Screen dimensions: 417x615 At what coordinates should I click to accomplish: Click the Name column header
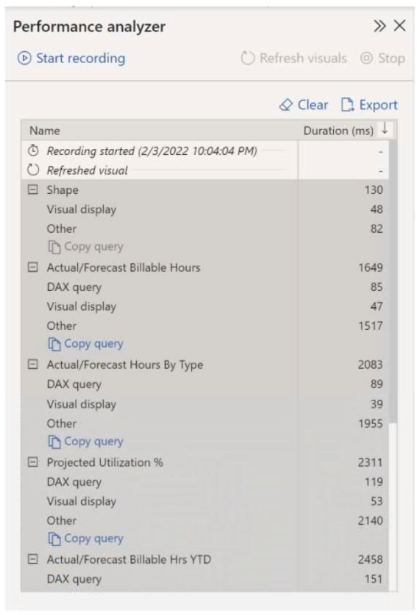(x=45, y=131)
